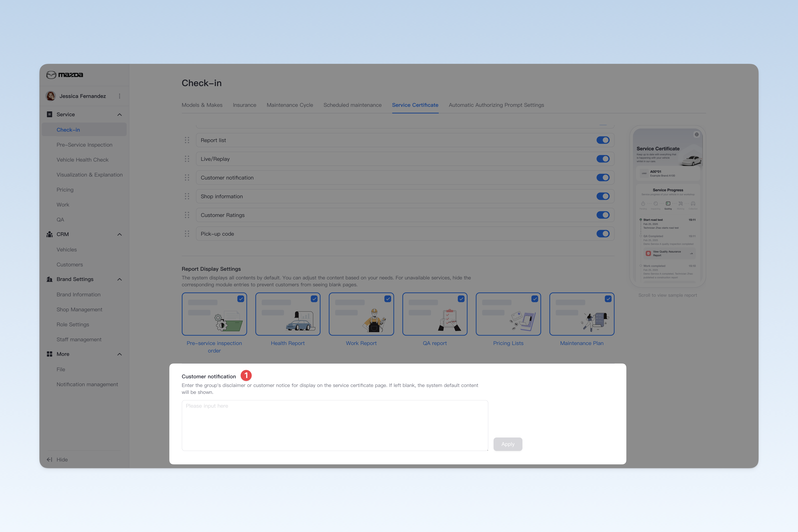Viewport: 798px width, 532px height.
Task: Open the Maintenance Cycle tab
Action: click(290, 105)
